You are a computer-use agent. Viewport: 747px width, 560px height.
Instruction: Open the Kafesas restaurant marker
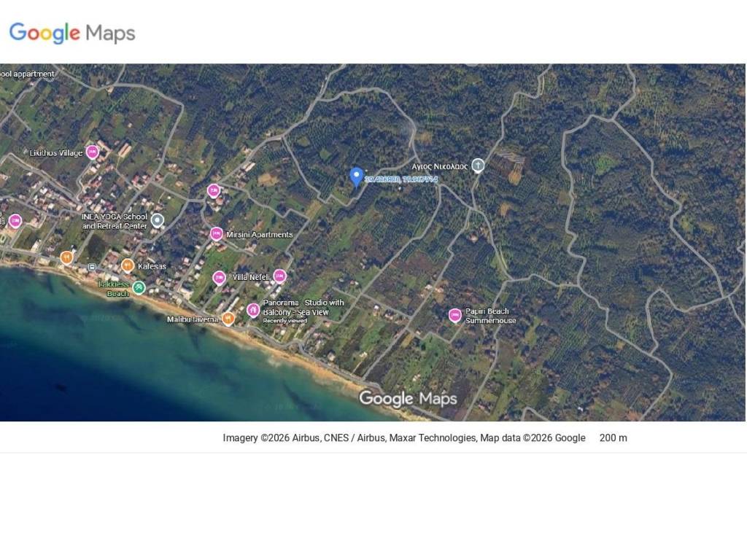(x=128, y=266)
